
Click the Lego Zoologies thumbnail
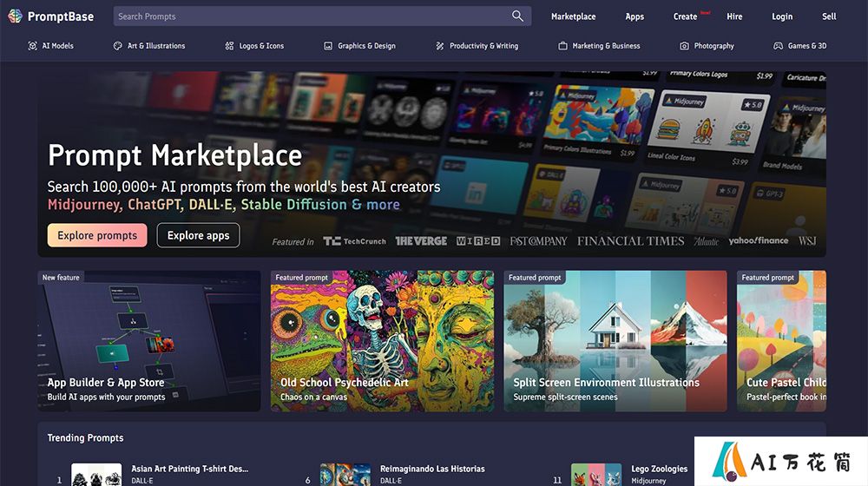(x=596, y=475)
